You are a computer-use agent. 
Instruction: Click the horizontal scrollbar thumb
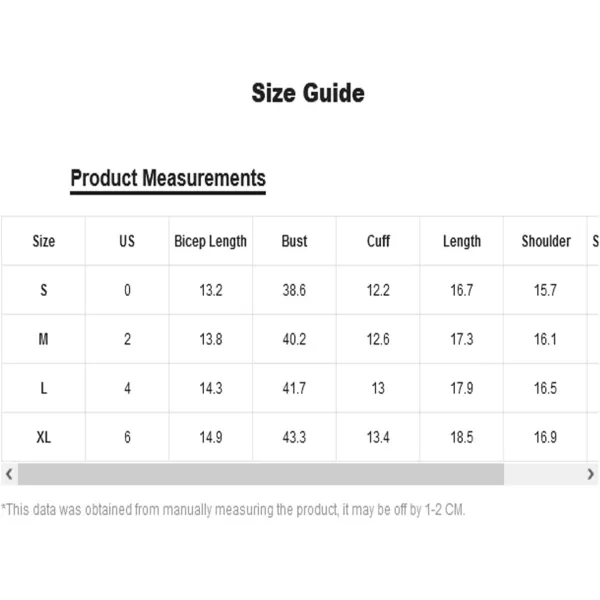[261, 474]
